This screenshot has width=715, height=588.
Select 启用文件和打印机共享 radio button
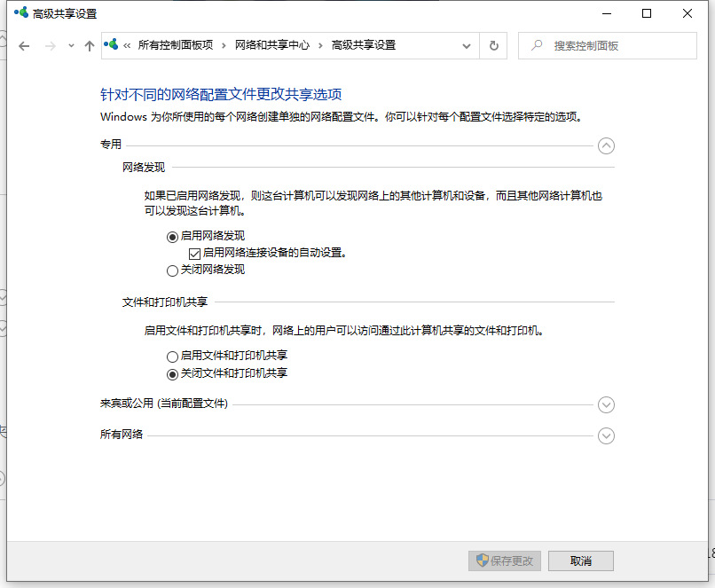tap(172, 356)
